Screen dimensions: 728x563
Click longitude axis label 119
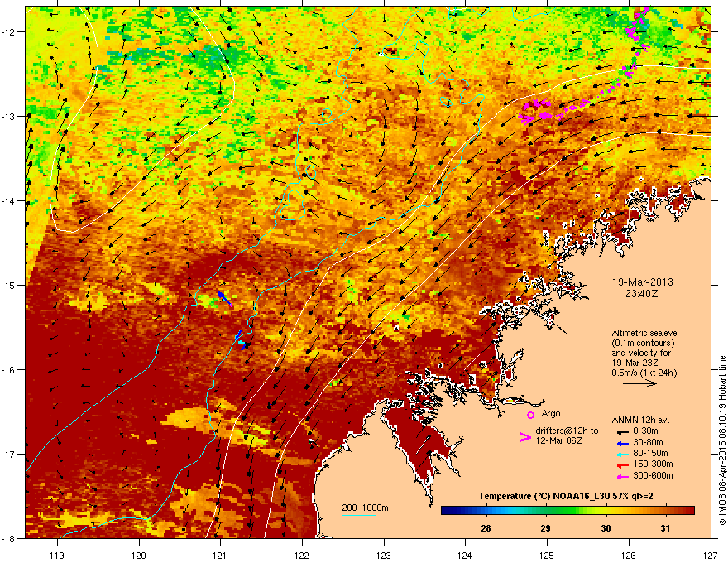[57, 556]
